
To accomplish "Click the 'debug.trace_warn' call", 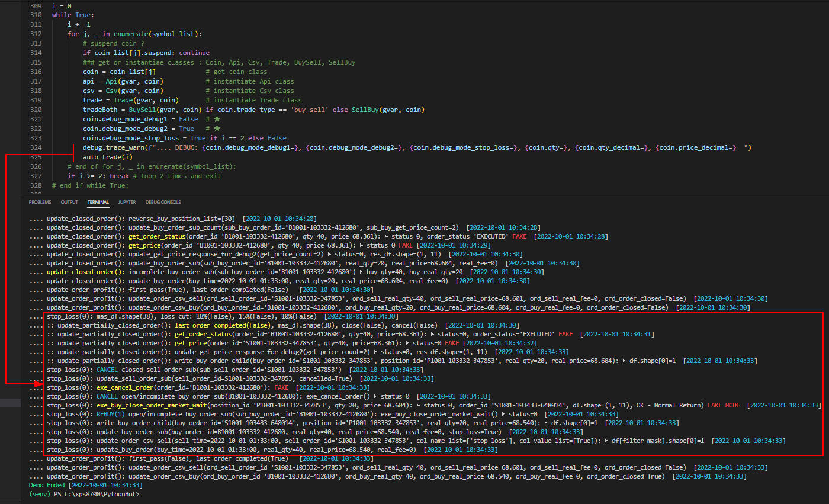I will click(x=417, y=147).
